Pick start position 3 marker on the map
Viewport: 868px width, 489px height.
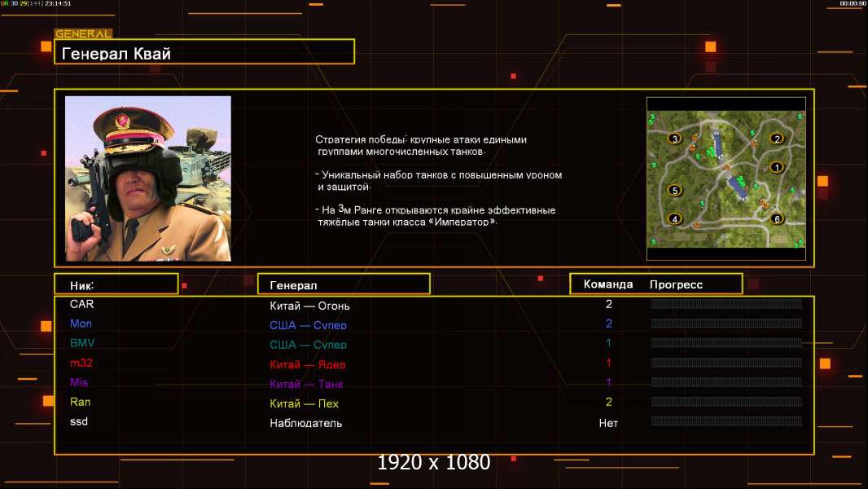point(674,139)
